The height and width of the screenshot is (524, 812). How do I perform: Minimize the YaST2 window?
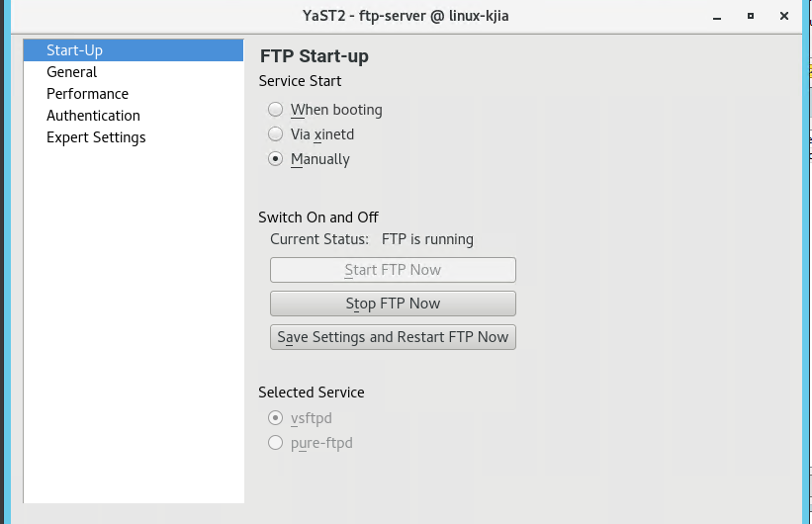coord(717,16)
